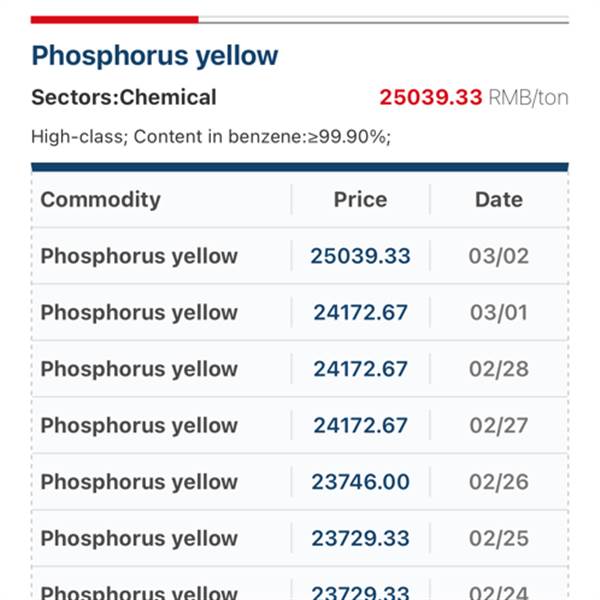Open Phosphorus yellow link in 03/01 row
This screenshot has width=600, height=600.
pyautogui.click(x=139, y=313)
